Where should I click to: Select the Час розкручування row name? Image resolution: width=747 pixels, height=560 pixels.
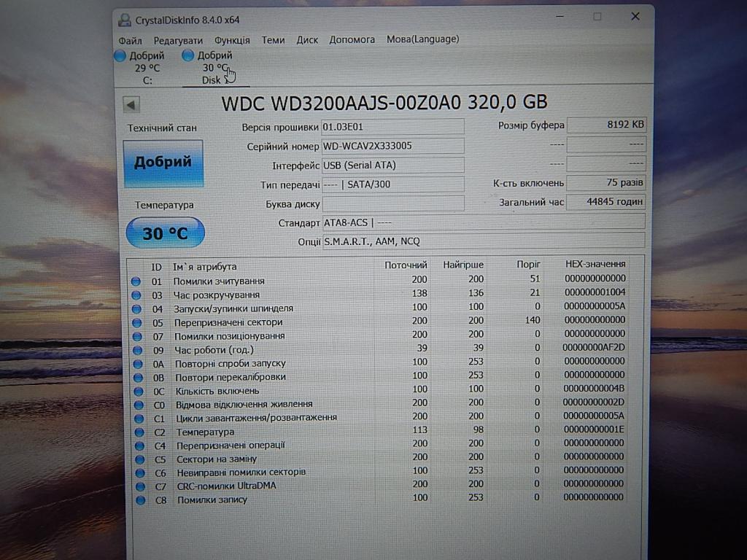217,295
